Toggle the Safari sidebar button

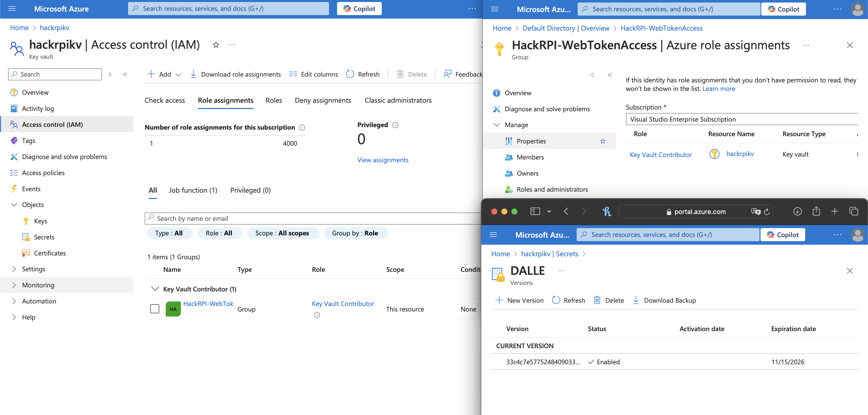point(535,211)
